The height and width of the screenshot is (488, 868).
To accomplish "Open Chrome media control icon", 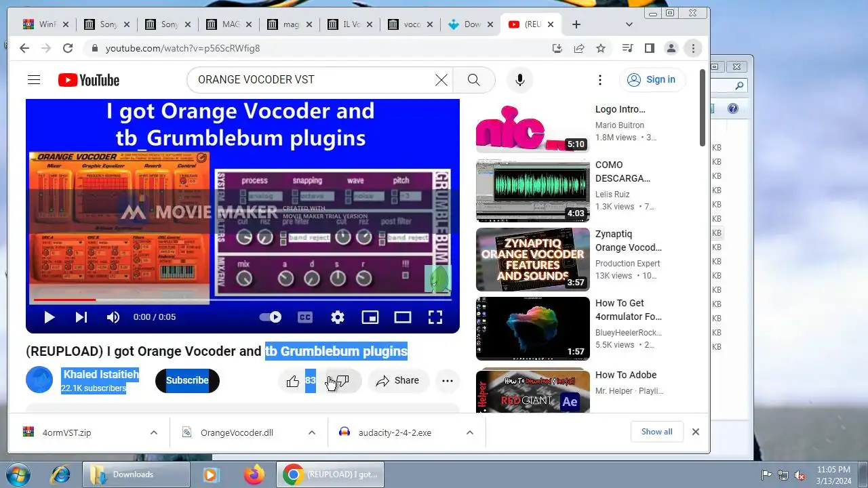I will click(x=628, y=48).
